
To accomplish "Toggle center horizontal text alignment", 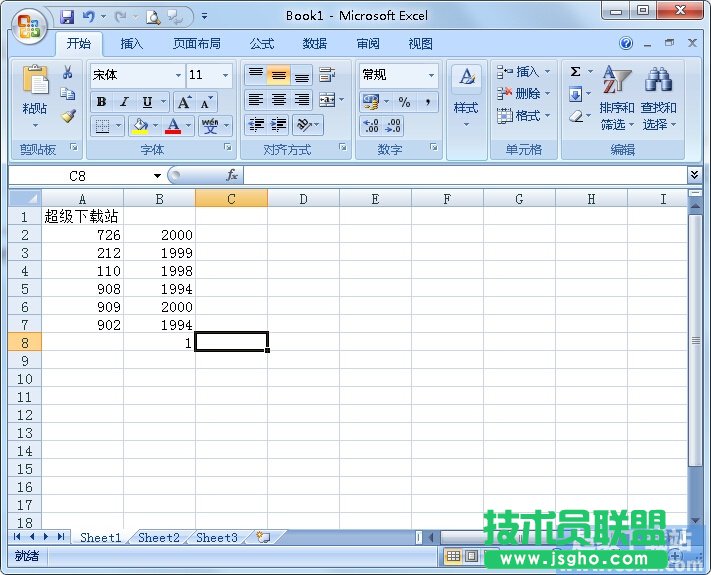I will (279, 100).
